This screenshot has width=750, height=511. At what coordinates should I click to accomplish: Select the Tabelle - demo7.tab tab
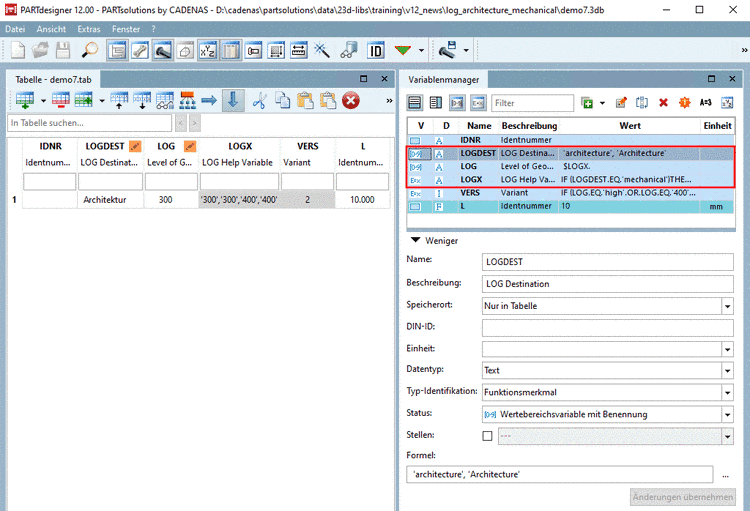[53, 79]
